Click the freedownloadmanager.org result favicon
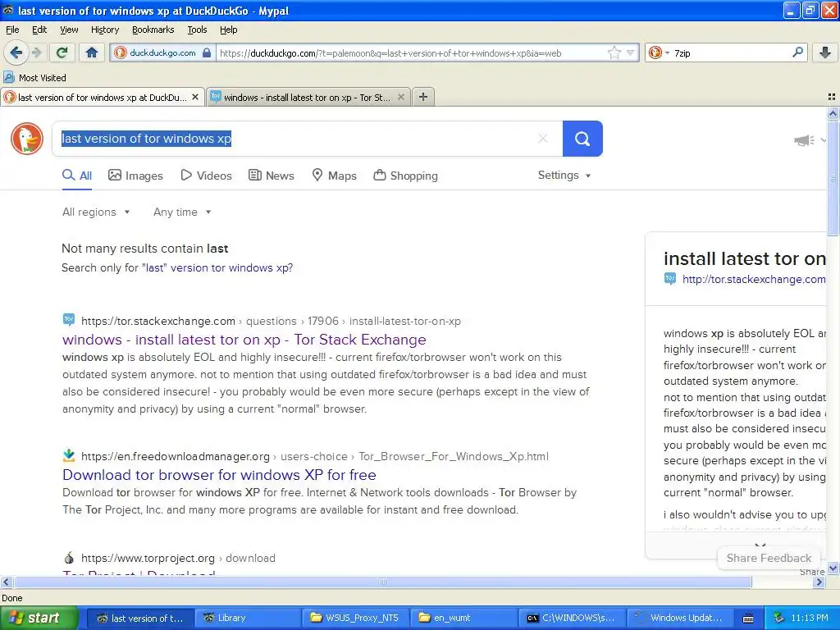 coord(69,456)
